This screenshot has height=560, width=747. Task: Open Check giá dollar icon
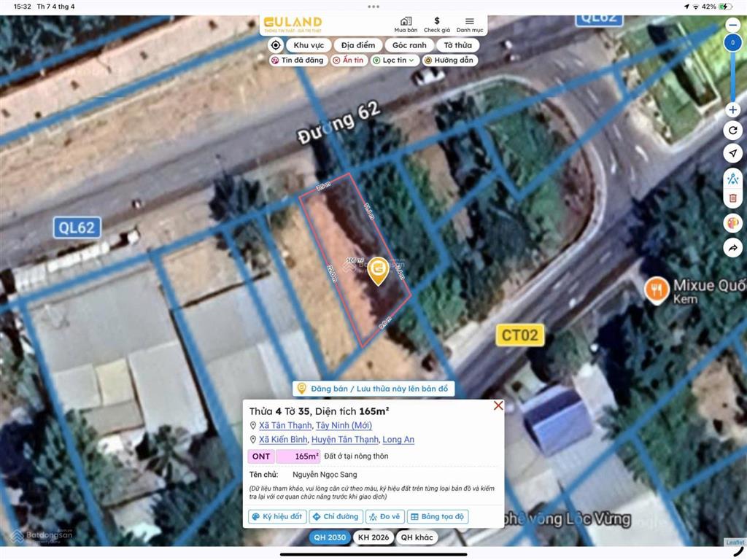[436, 25]
